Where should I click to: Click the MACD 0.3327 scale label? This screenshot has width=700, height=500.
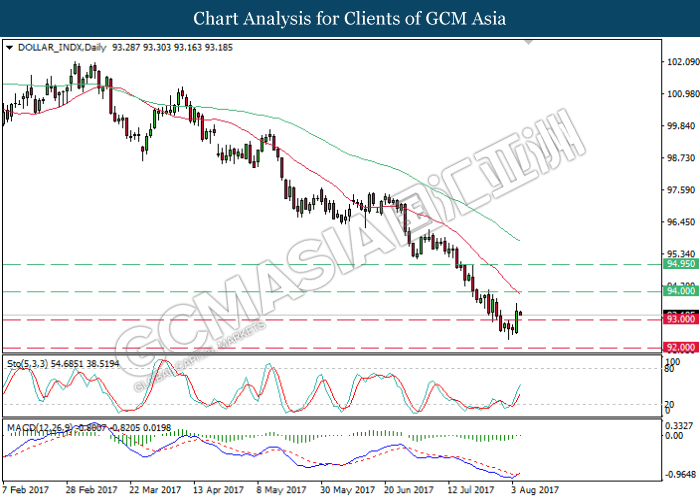click(x=680, y=426)
